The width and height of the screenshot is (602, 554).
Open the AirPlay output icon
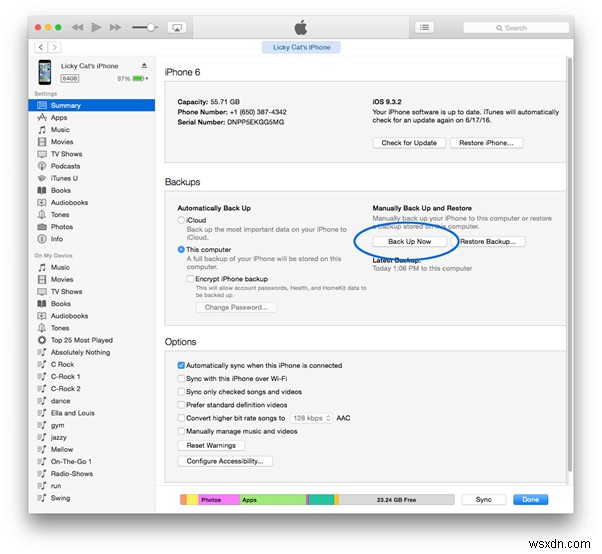177,28
